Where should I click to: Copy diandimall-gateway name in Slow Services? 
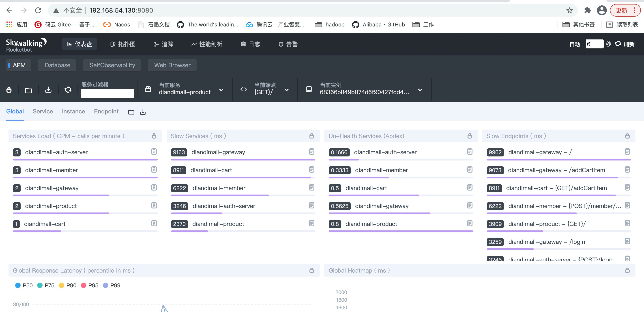point(311,151)
